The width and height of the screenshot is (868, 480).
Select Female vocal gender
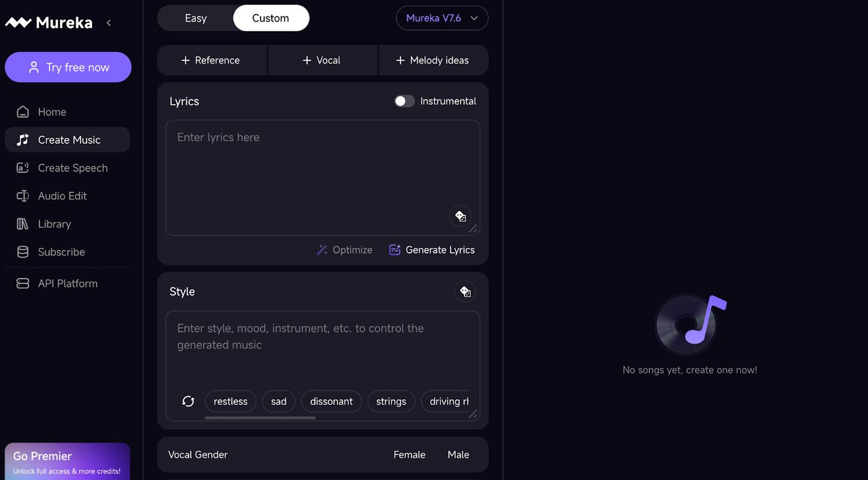coord(409,454)
